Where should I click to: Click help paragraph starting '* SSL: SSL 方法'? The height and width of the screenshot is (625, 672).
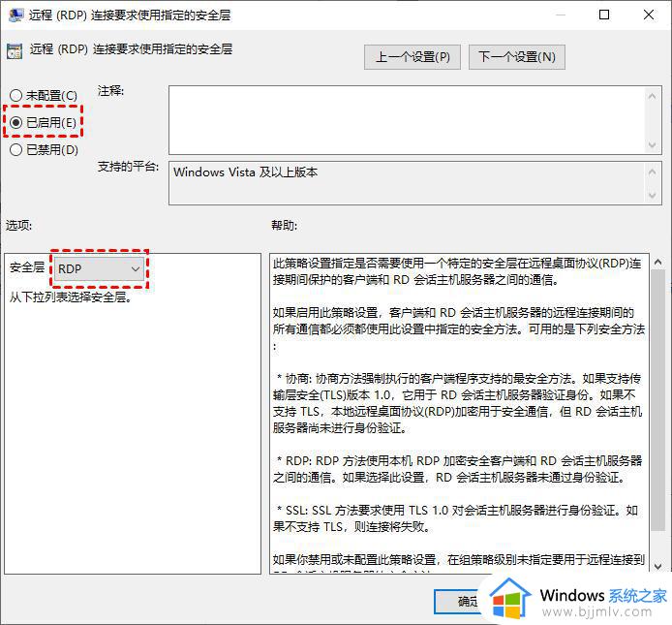tap(455, 518)
